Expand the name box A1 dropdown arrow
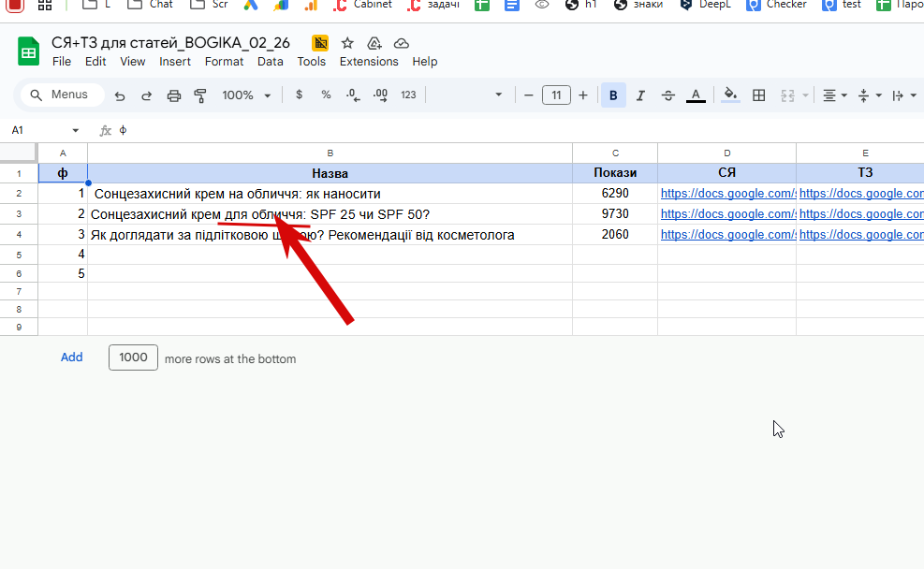 pyautogui.click(x=76, y=130)
